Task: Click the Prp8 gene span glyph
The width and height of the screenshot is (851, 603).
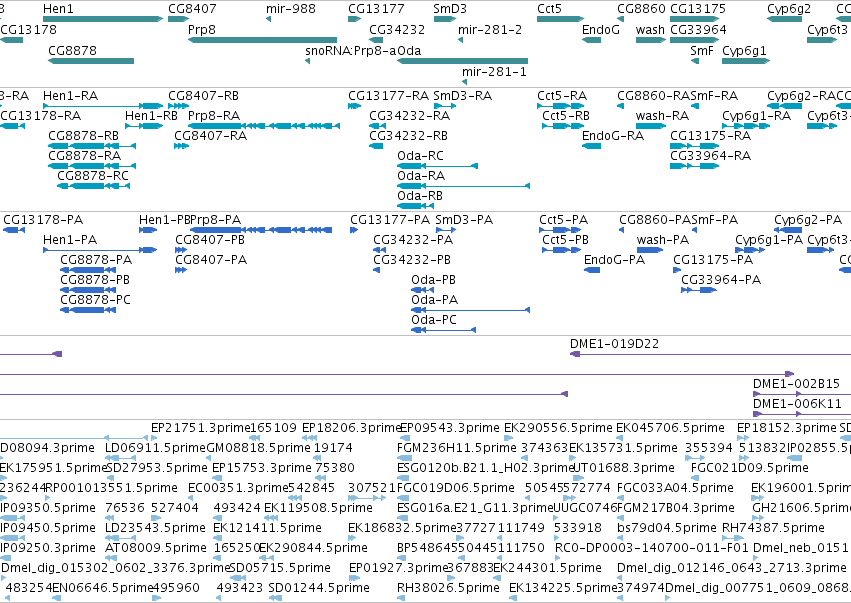Action: 263,40
